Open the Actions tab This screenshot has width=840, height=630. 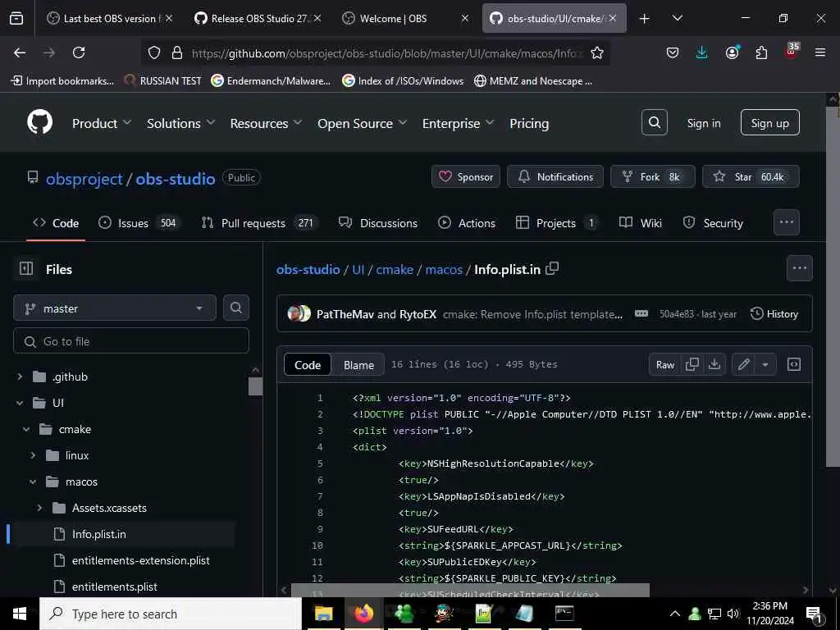(467, 223)
